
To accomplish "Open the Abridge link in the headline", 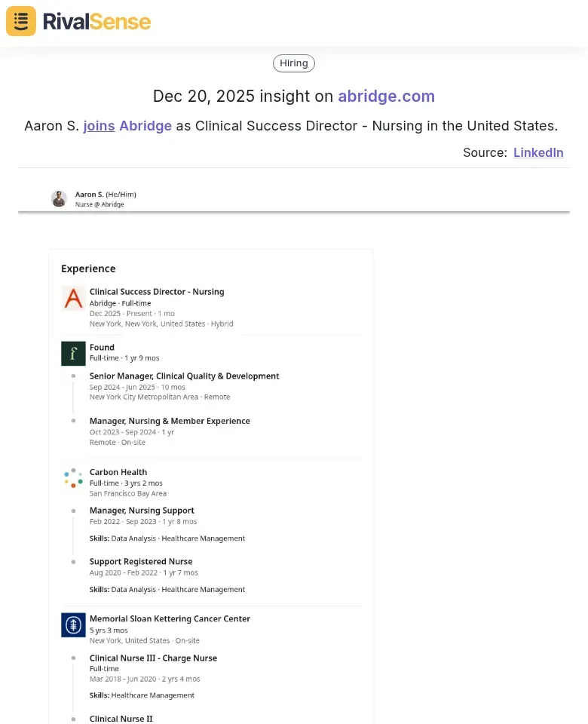I will click(145, 126).
